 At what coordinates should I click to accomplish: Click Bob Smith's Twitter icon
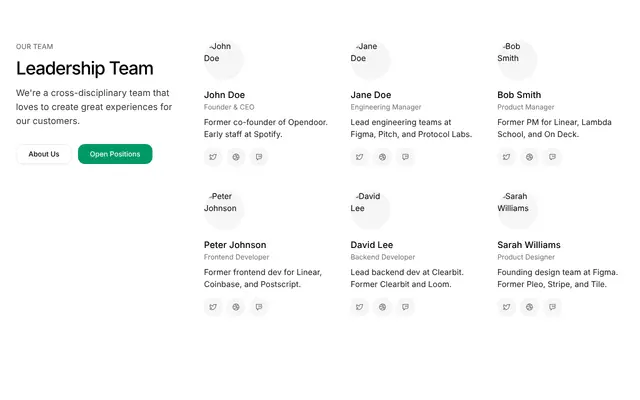pyautogui.click(x=507, y=157)
